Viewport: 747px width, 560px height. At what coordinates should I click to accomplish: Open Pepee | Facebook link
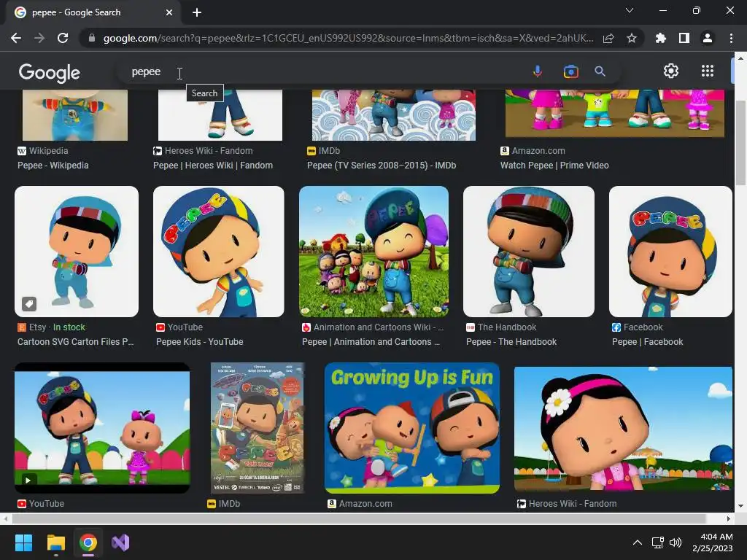point(648,341)
